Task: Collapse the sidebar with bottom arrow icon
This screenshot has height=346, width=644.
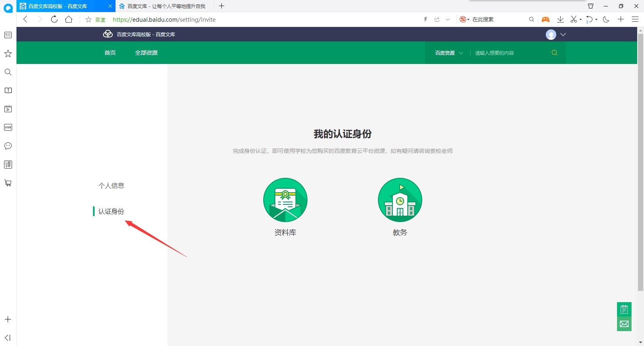Action: [x=8, y=338]
